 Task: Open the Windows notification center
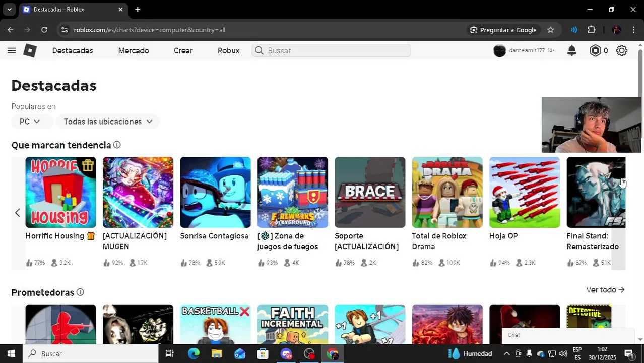coord(629,353)
